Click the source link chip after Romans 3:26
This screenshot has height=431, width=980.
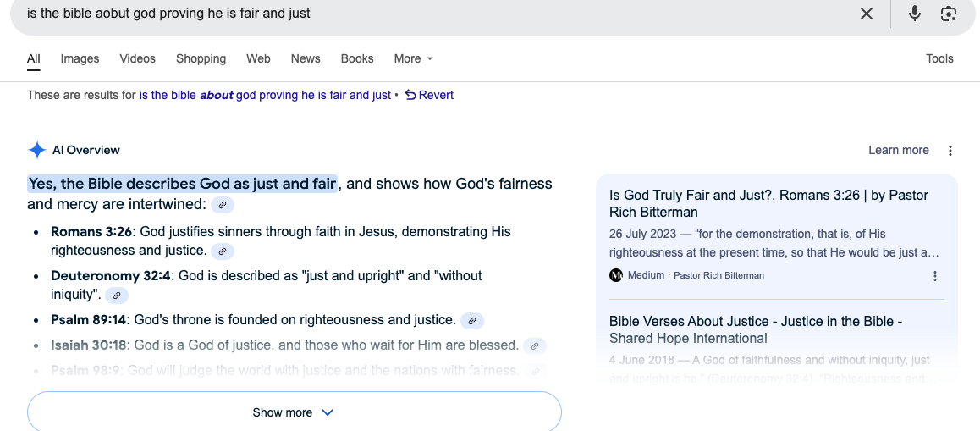tap(223, 251)
